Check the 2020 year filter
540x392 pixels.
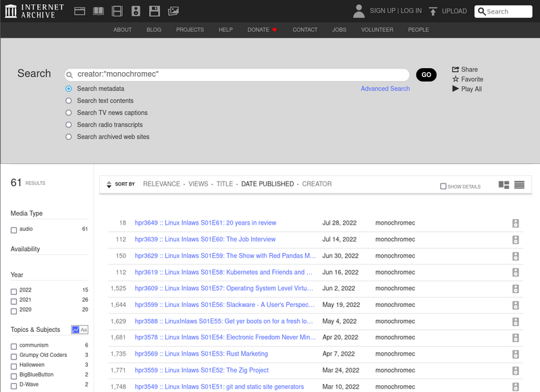coord(13,311)
